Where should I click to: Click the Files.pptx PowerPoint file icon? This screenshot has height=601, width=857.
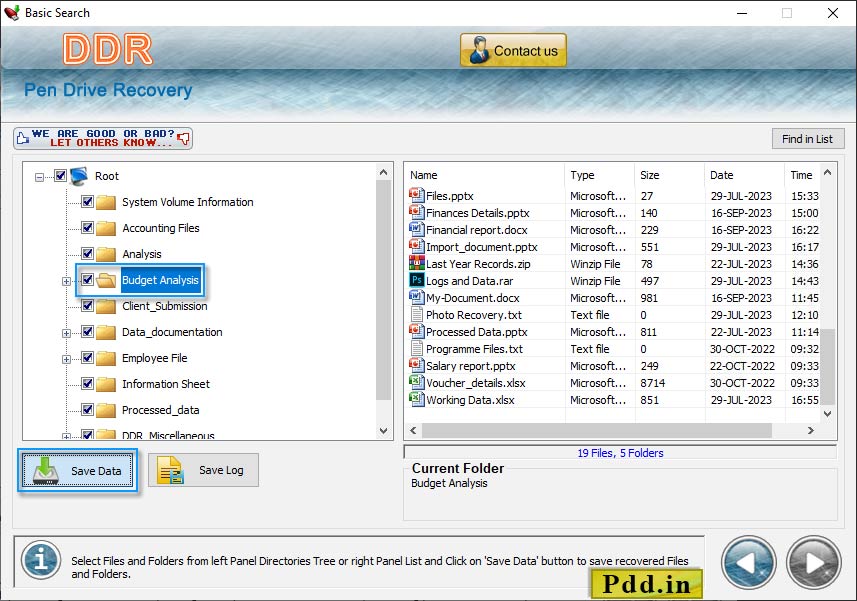click(x=416, y=195)
